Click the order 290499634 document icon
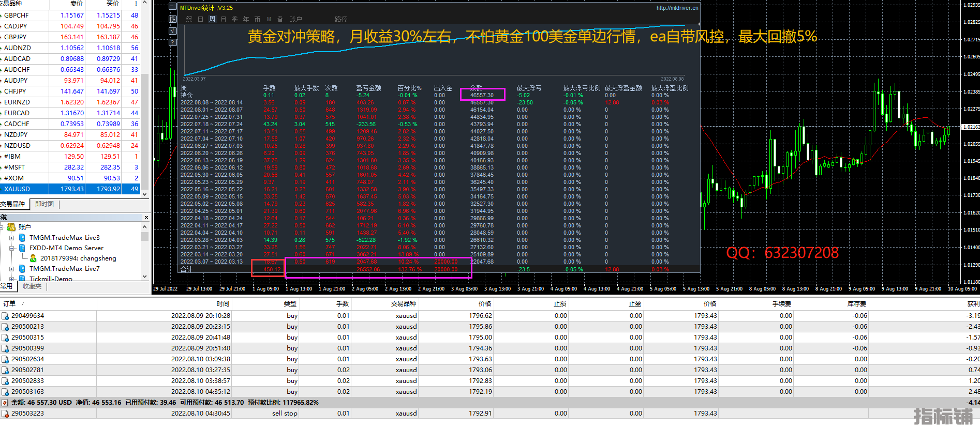Viewport: 980px width, 429px height. pos(5,316)
